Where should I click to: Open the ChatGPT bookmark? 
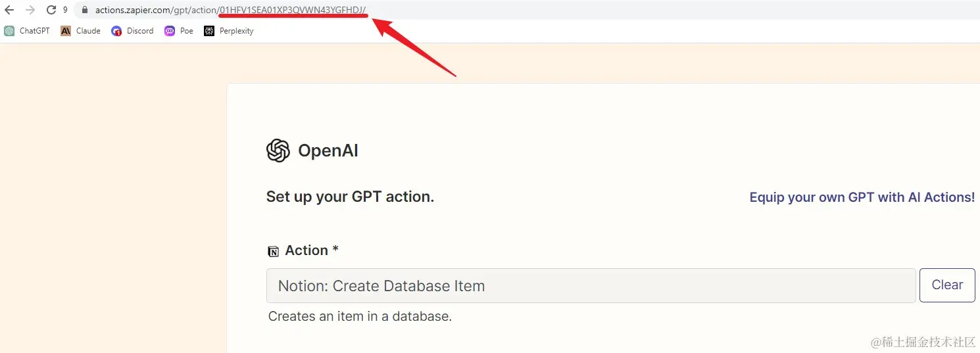(27, 31)
